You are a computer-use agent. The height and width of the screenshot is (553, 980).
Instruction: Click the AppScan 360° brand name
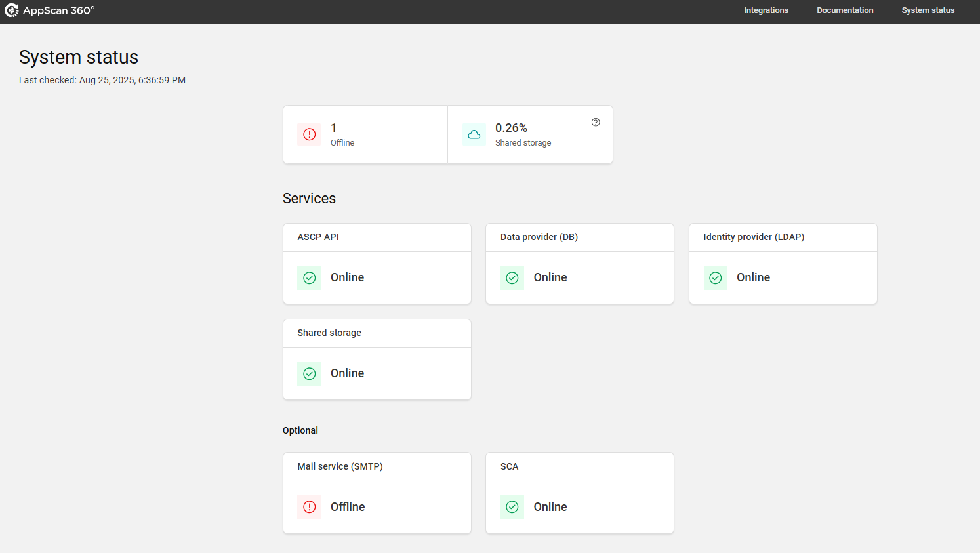pos(59,10)
